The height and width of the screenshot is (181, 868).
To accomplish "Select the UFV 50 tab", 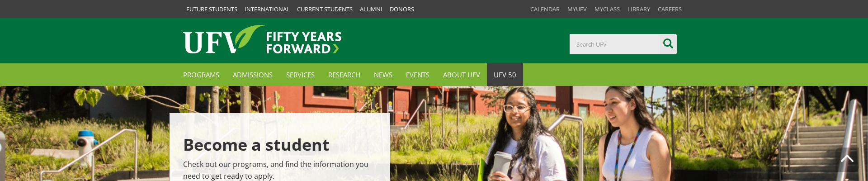I will [505, 75].
